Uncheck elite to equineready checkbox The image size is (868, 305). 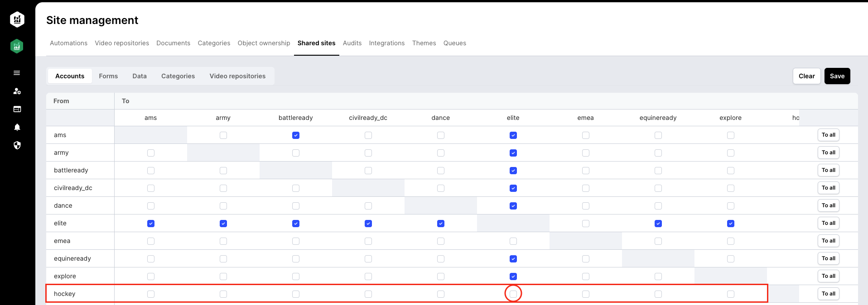[x=658, y=224]
